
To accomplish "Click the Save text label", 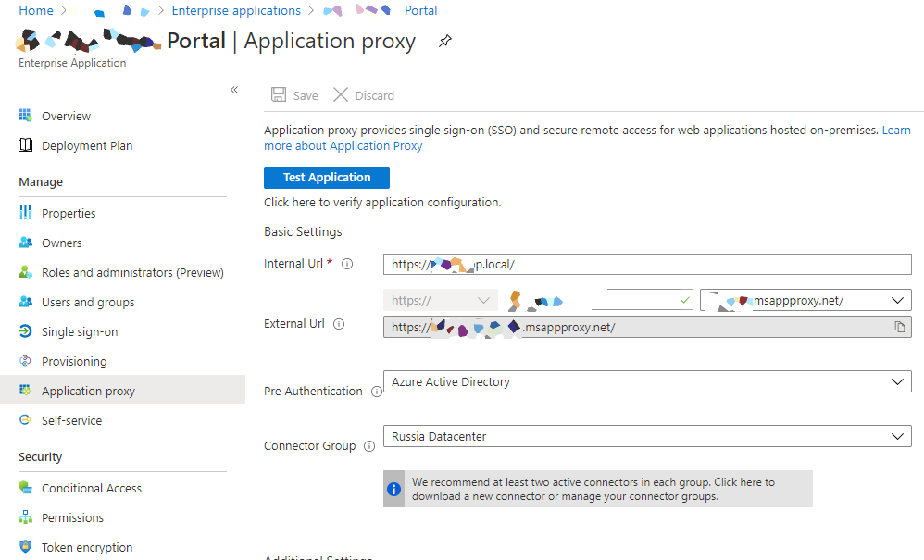I will point(306,95).
